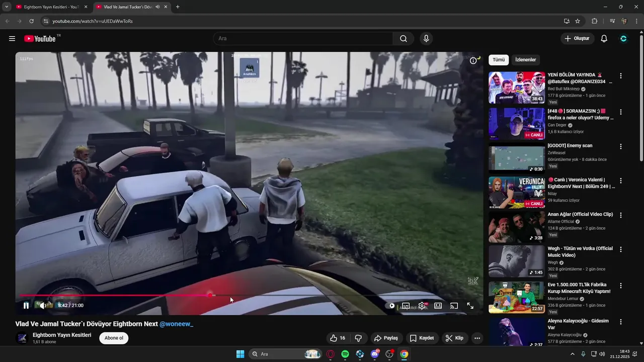This screenshot has height=362, width=644.
Task: Show hidden system tray icons
Action: [572, 354]
